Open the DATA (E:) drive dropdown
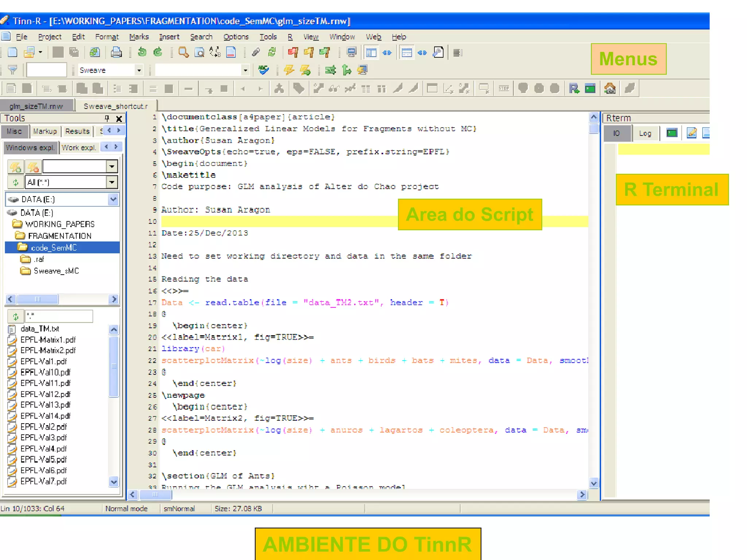 pyautogui.click(x=113, y=199)
